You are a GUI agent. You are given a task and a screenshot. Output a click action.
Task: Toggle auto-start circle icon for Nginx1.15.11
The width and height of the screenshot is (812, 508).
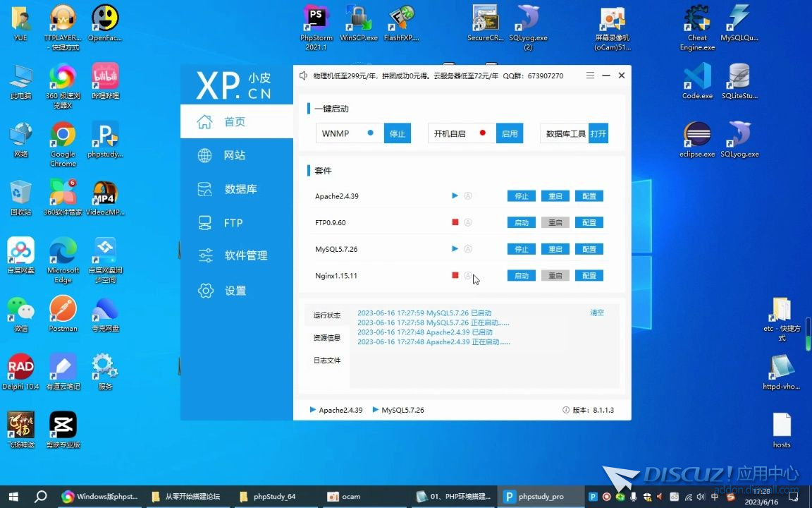tap(467, 275)
